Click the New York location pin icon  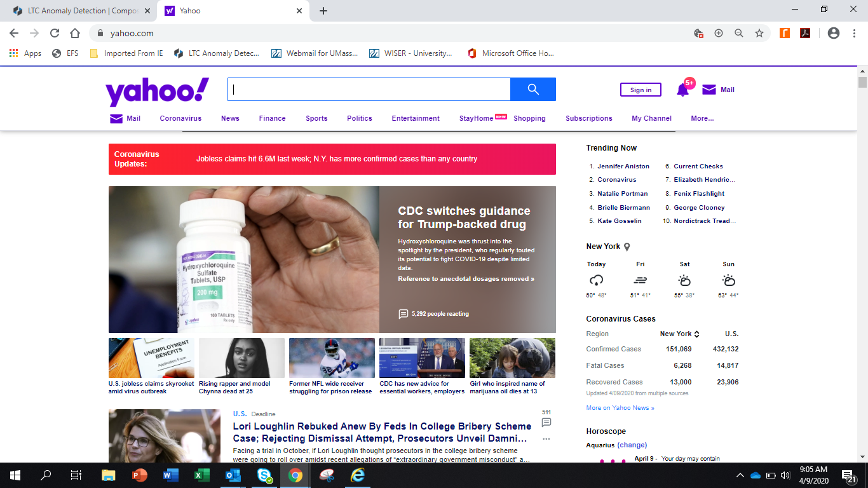(x=627, y=247)
